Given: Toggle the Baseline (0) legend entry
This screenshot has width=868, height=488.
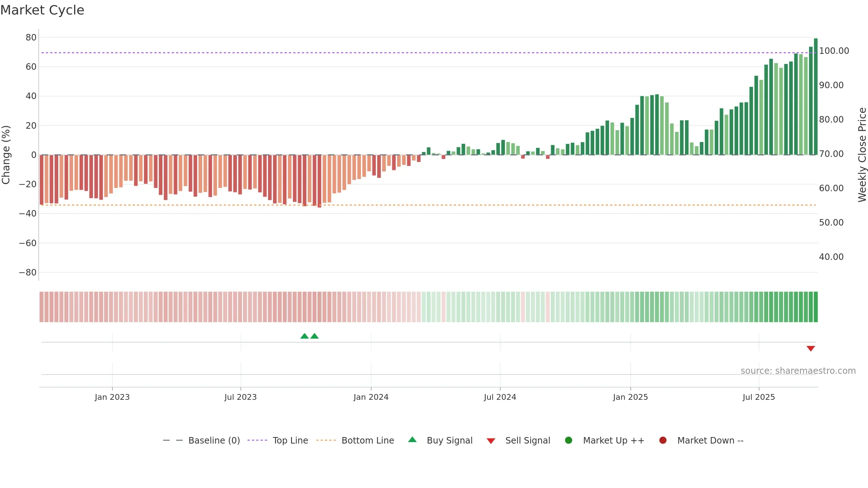Looking at the screenshot, I should 201,440.
